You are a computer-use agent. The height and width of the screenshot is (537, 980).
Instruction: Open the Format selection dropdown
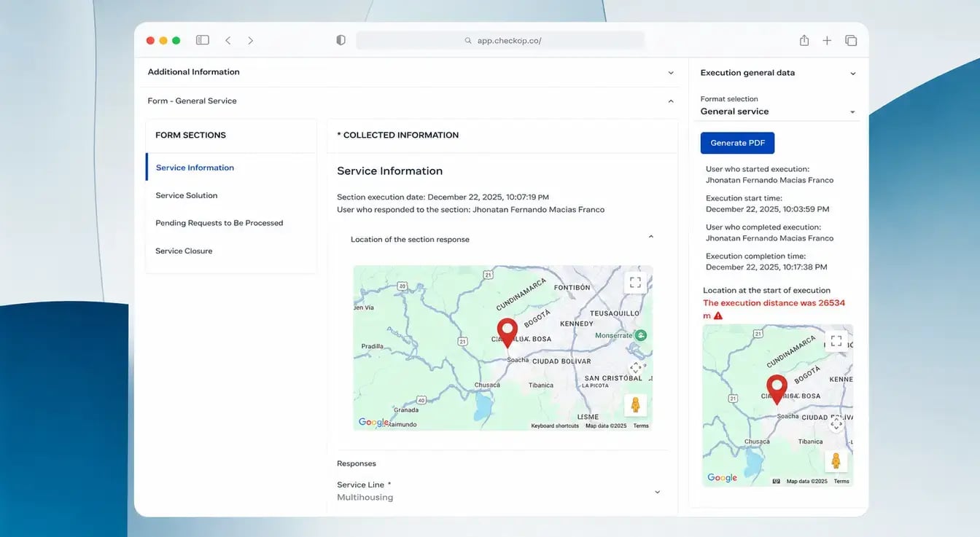(x=778, y=111)
